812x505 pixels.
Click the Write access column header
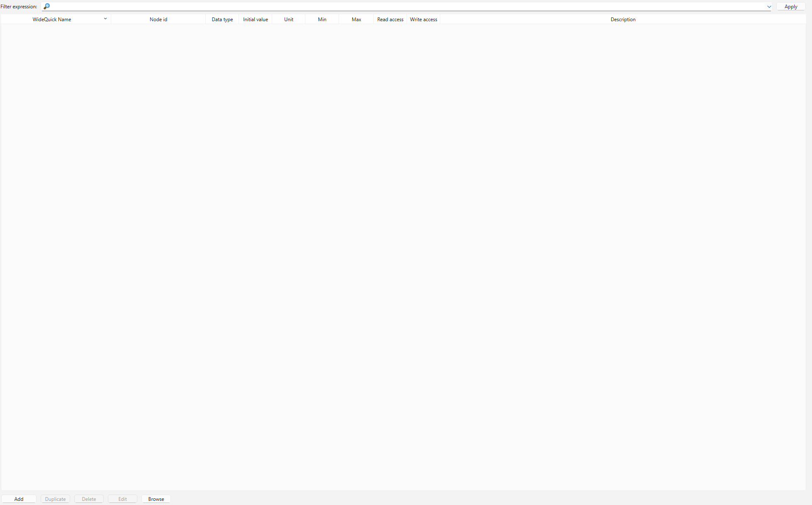pyautogui.click(x=423, y=19)
